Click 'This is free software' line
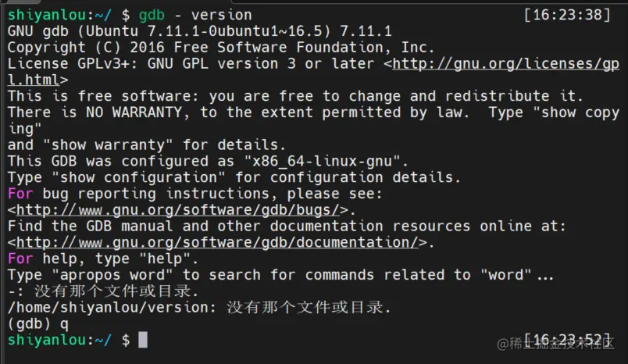The height and width of the screenshot is (364, 628). 295,97
